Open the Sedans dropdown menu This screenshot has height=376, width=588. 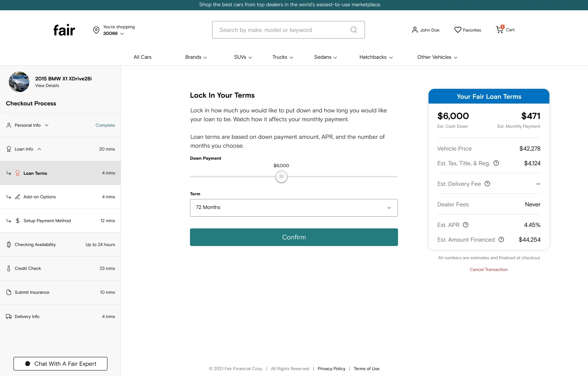[326, 57]
